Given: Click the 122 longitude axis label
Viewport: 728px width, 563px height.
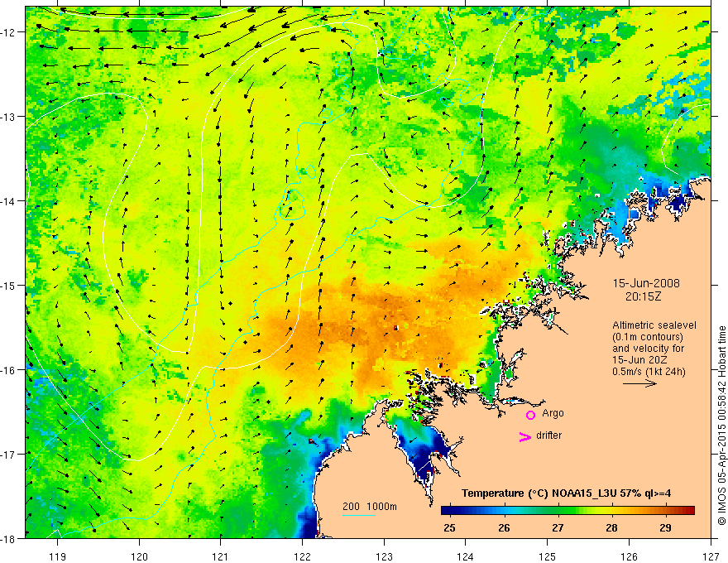Looking at the screenshot, I should tap(302, 556).
